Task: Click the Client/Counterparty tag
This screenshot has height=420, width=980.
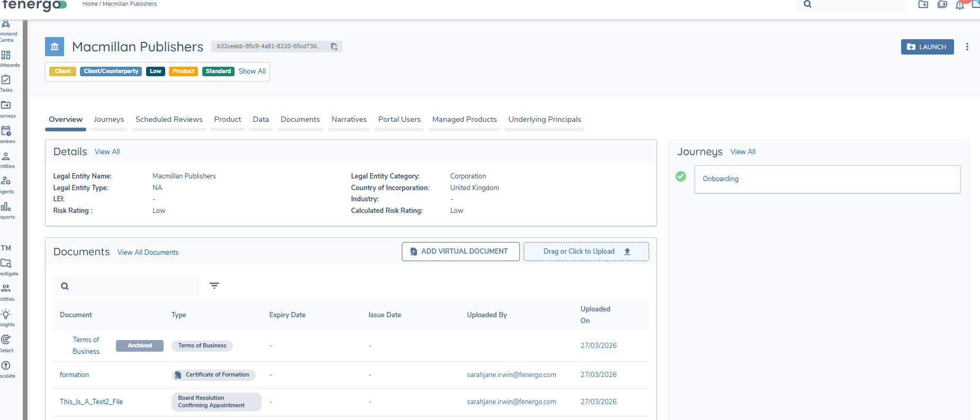Action: [x=111, y=72]
